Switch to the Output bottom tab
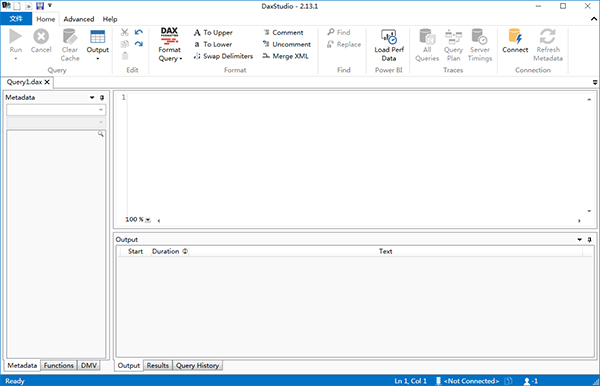 point(129,365)
